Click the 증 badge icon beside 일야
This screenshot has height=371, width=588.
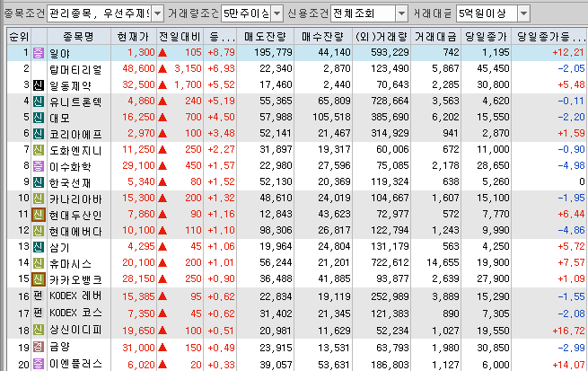39,53
